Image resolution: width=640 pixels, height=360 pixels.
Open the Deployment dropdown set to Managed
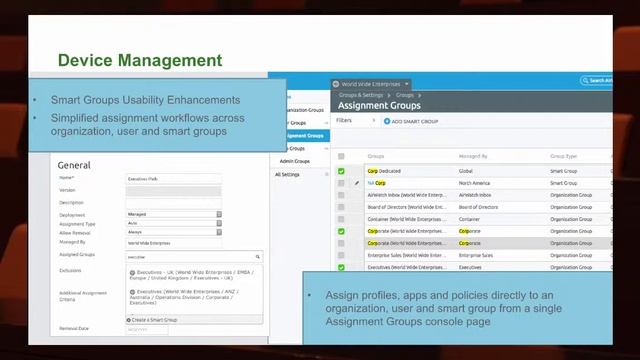coord(174,214)
